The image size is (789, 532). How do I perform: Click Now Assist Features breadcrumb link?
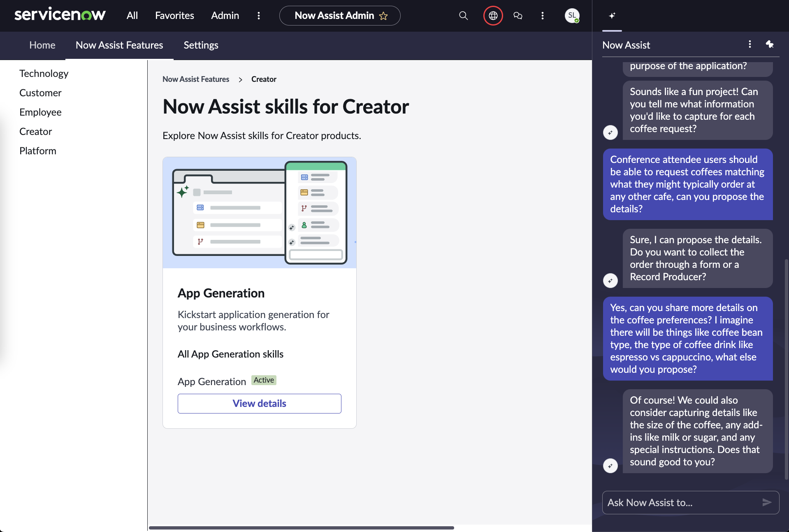[196, 79]
